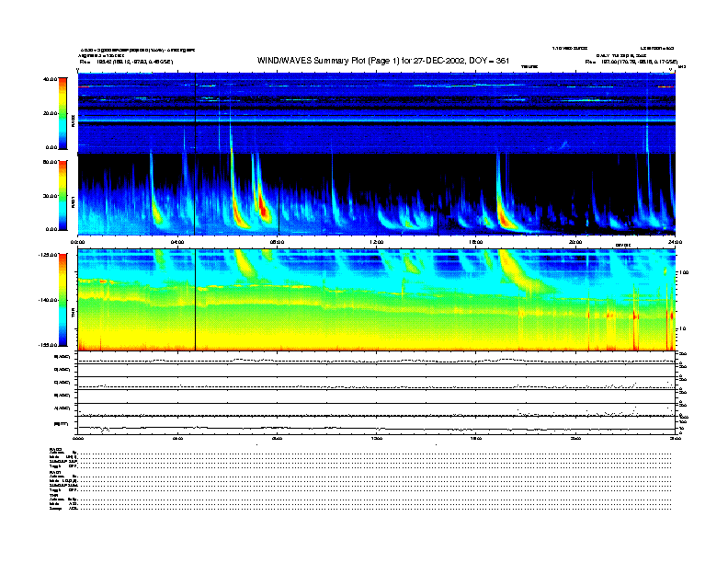Image resolution: width=728 pixels, height=563 pixels.
Task: Click the top-left header line beginning with Rs=
Action: tap(126, 62)
